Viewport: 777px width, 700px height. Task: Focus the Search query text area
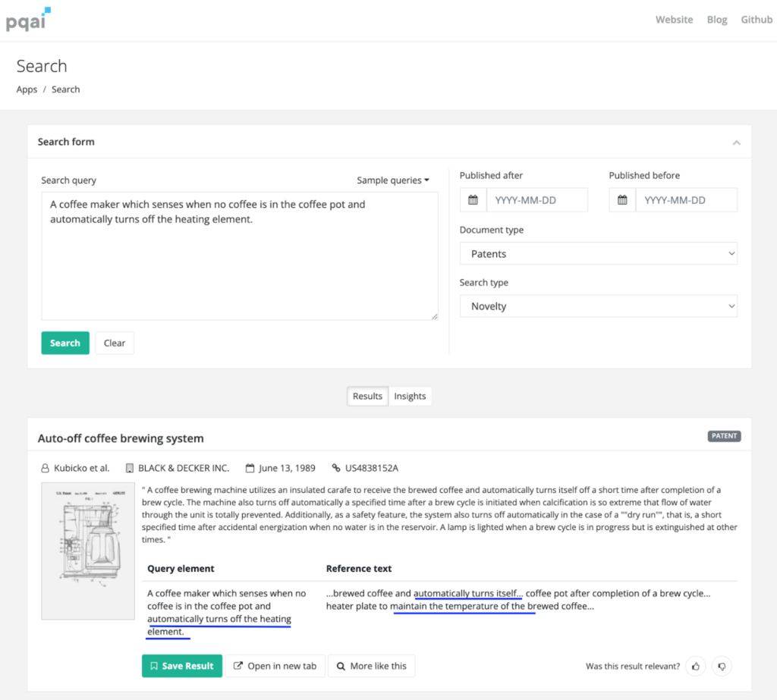click(x=239, y=256)
